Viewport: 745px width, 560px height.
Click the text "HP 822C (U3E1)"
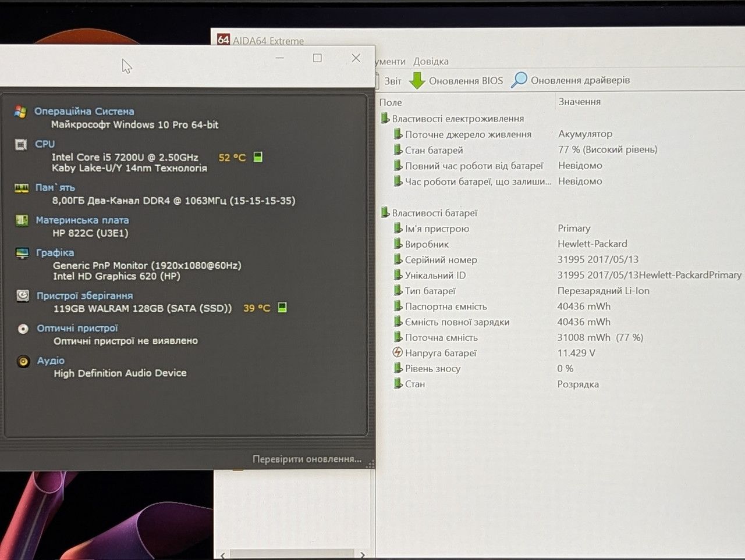tap(90, 233)
